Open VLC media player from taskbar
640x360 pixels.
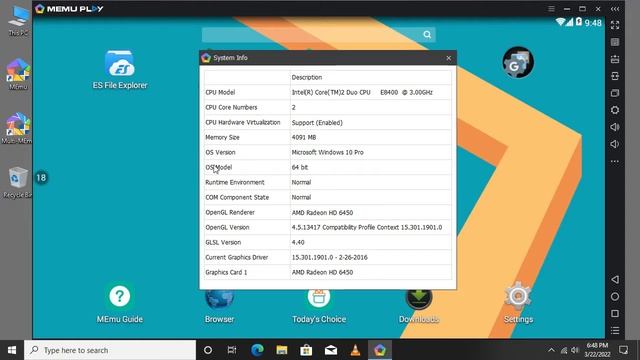pyautogui.click(x=355, y=350)
